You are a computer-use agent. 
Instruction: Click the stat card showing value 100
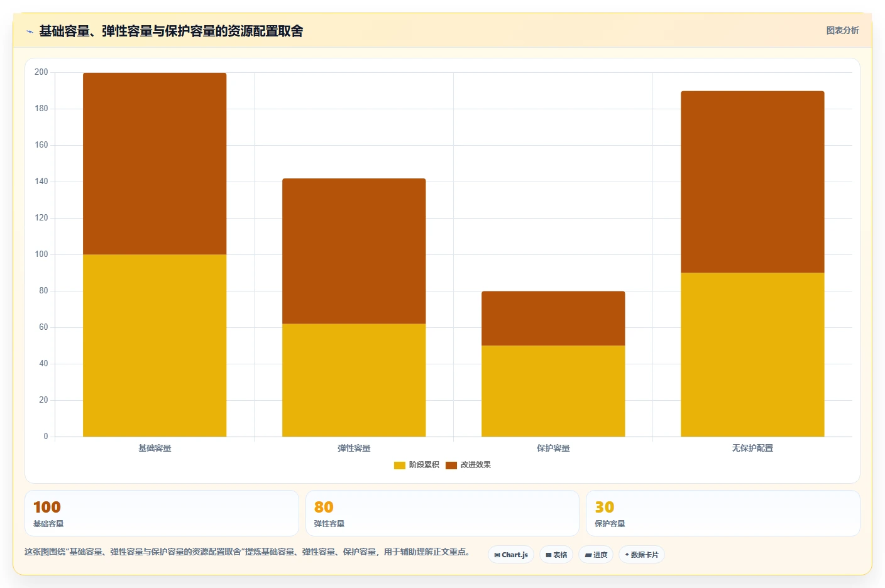[162, 513]
